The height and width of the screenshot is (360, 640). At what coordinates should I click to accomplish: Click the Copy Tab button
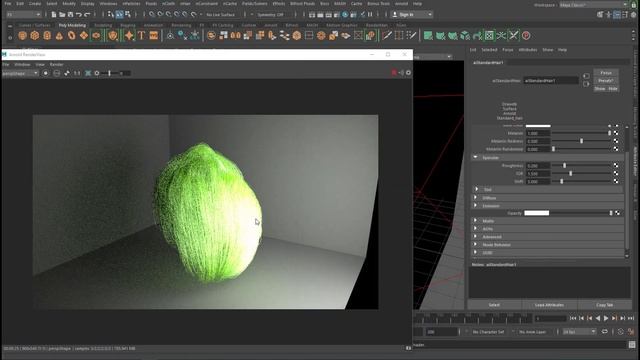(604, 305)
